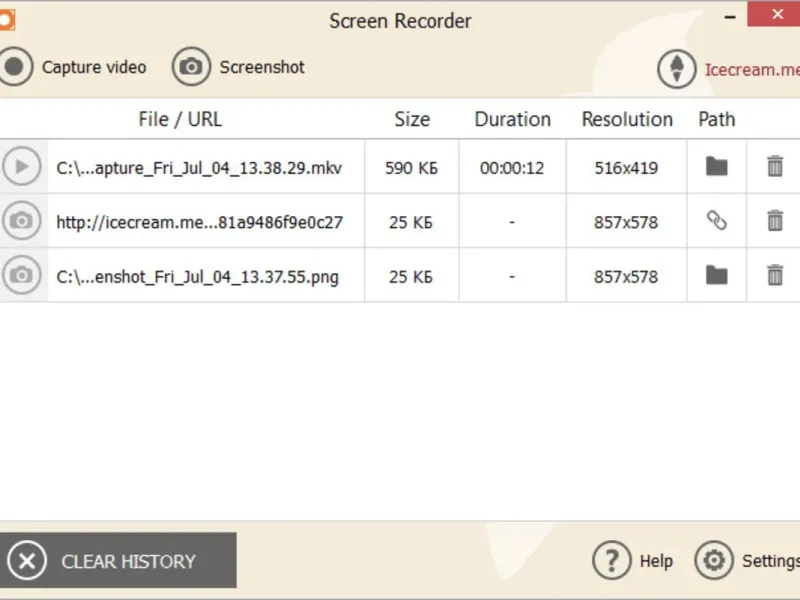Open folder for the 13.38.29.mkv file

tap(716, 166)
